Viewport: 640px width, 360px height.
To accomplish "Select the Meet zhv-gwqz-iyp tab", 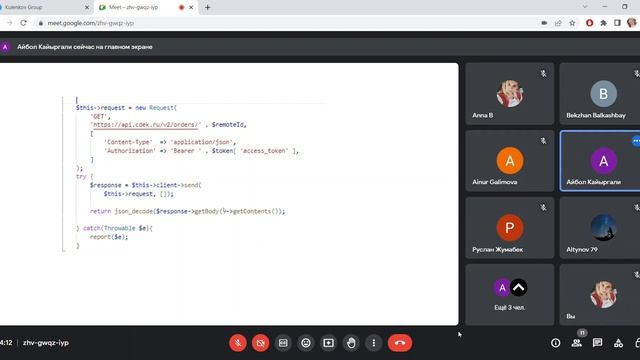I will [146, 7].
